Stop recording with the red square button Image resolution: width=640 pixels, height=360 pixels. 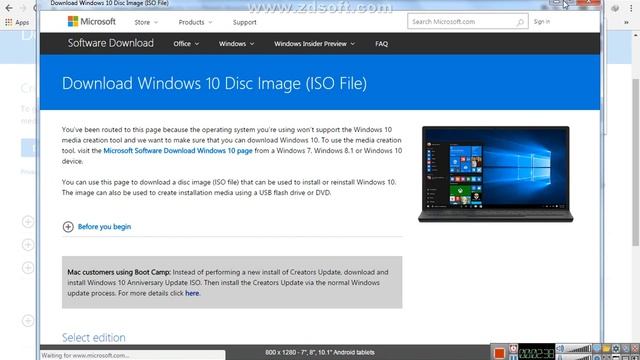(x=499, y=353)
